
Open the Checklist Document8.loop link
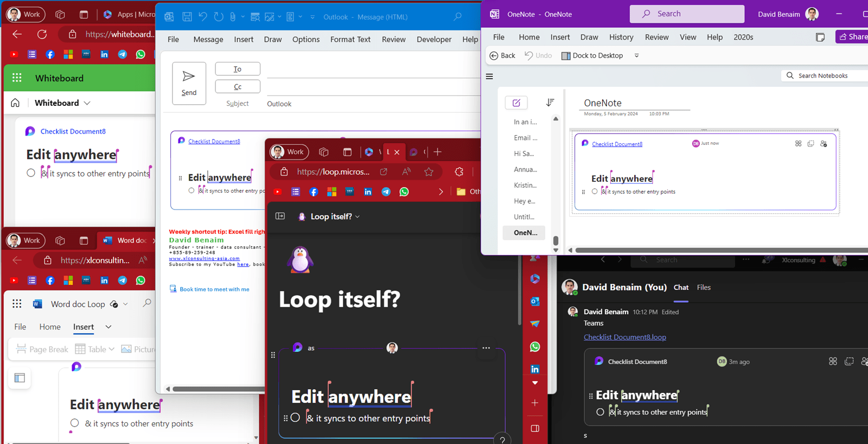click(624, 337)
